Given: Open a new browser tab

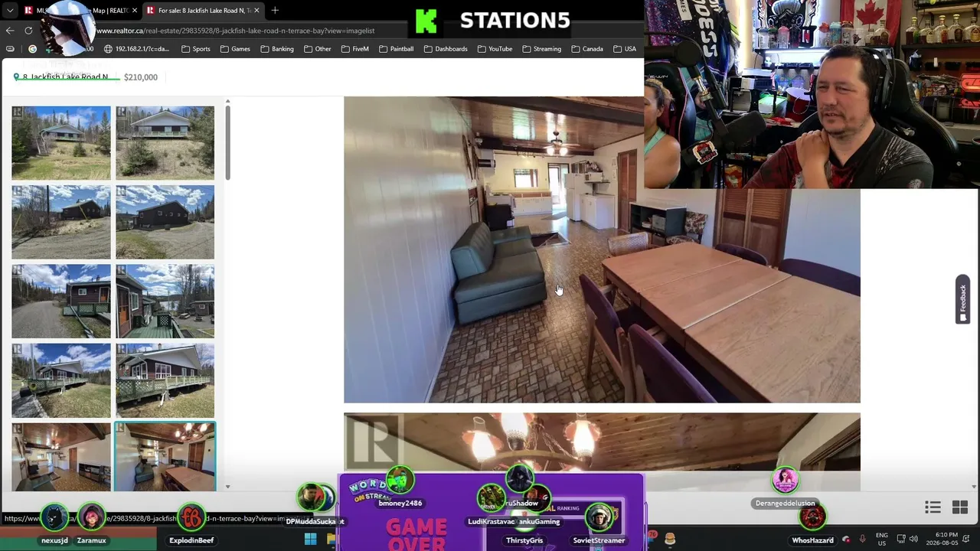Looking at the screenshot, I should pyautogui.click(x=275, y=10).
